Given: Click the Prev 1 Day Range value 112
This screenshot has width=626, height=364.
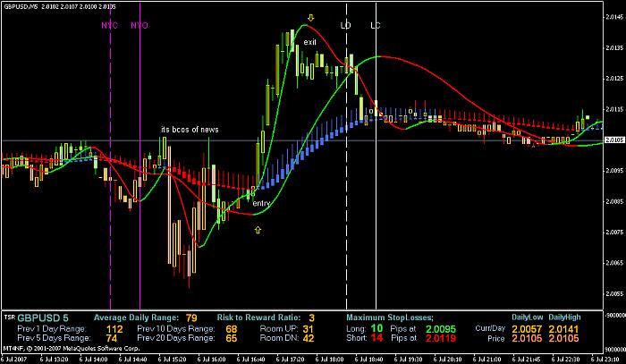Looking at the screenshot, I should pyautogui.click(x=114, y=329).
